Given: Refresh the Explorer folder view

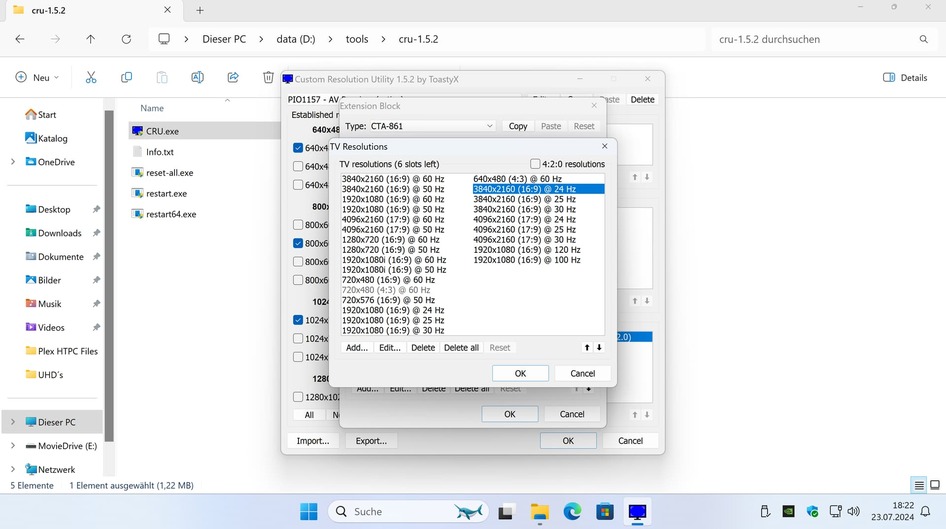Looking at the screenshot, I should point(126,39).
